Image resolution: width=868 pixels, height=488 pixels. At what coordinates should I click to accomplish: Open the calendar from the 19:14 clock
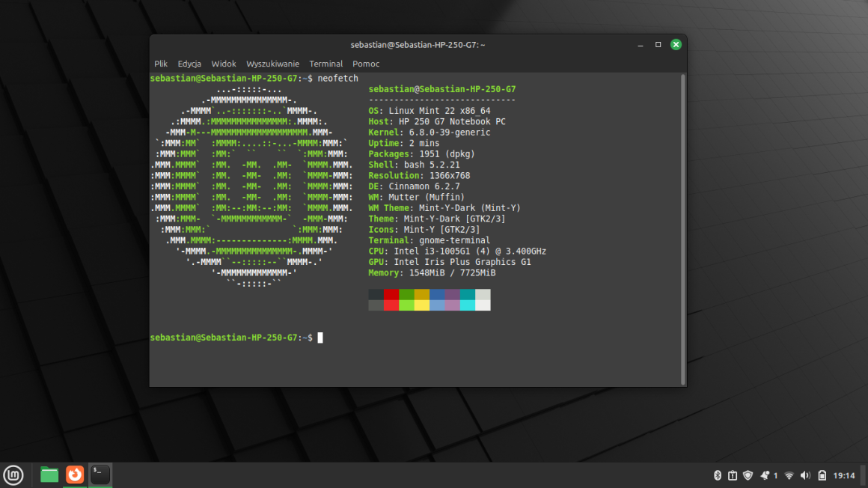pyautogui.click(x=844, y=475)
